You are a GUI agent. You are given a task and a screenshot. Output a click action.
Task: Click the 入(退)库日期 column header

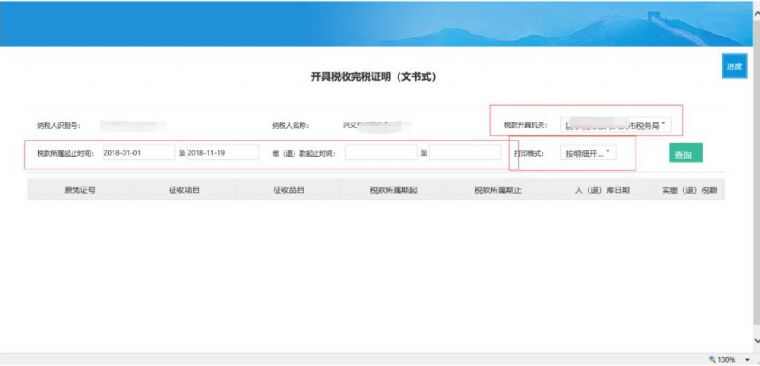[x=602, y=190]
